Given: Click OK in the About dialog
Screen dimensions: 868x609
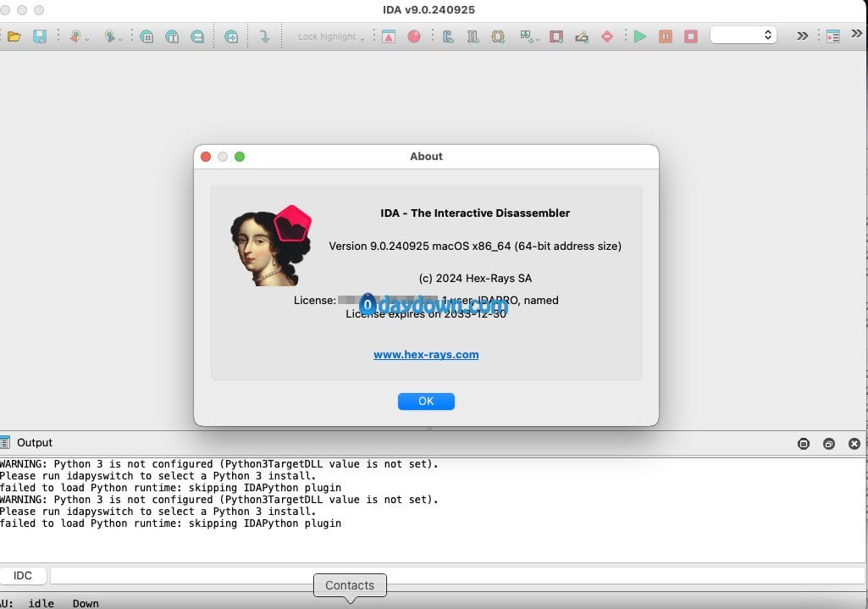Looking at the screenshot, I should 426,401.
